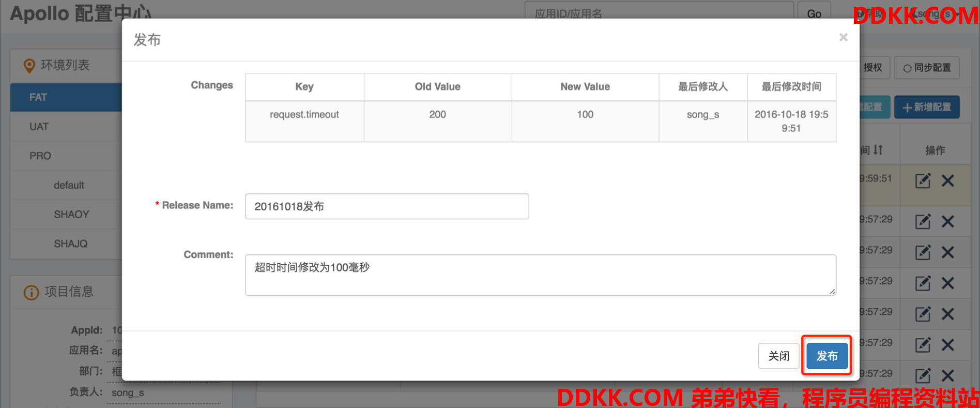Click the delete X icon in second table row
The width and height of the screenshot is (980, 408).
pos(947,221)
